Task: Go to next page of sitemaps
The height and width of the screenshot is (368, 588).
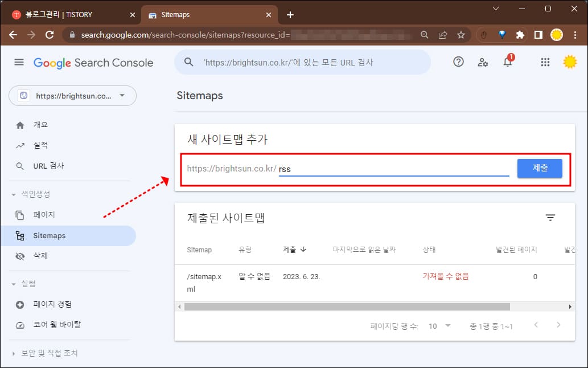Action: point(558,325)
